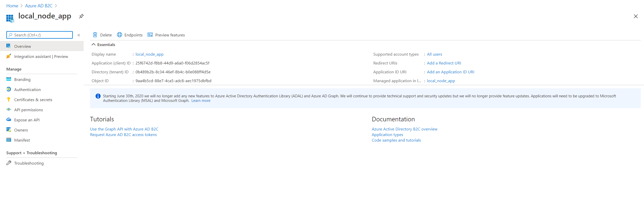The height and width of the screenshot is (224, 644).
Task: Click Add an Application ID URI
Action: click(450, 72)
